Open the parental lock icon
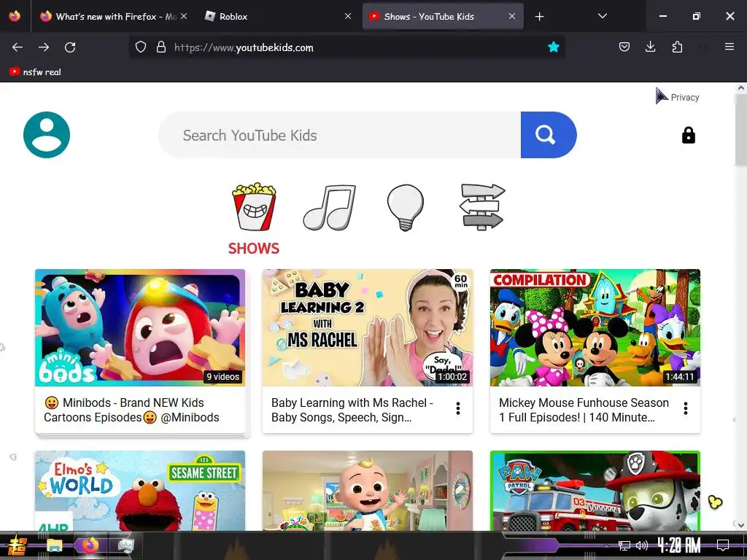747x560 pixels. [689, 135]
